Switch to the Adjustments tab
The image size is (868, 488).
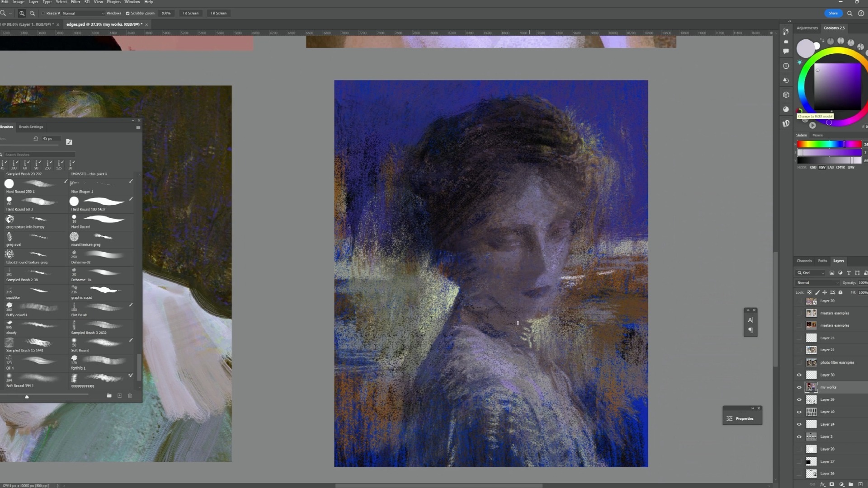[807, 28]
